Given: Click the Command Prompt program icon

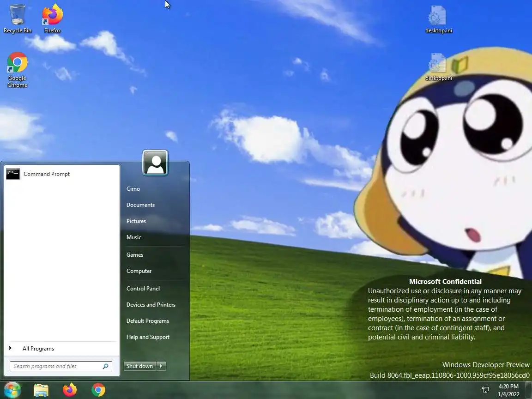Looking at the screenshot, I should tap(13, 174).
